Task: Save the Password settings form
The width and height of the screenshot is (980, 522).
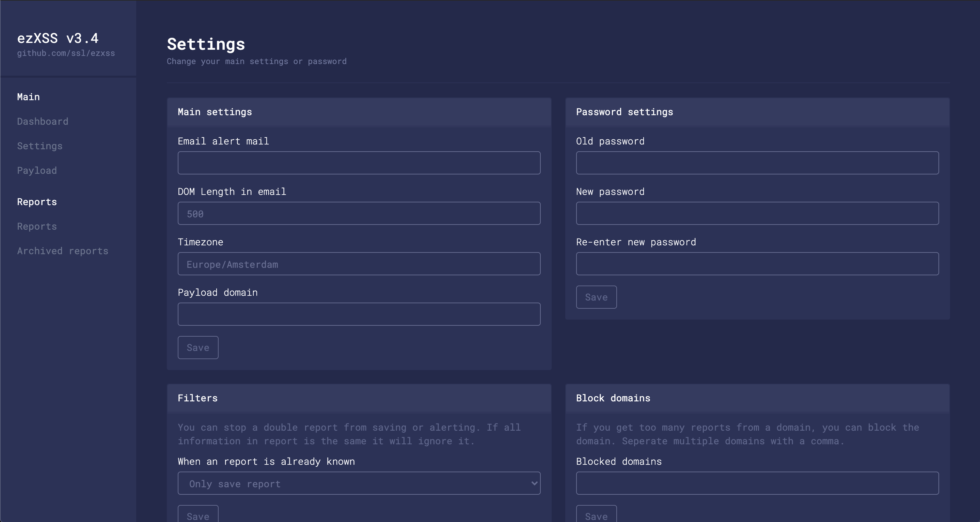Action: [596, 297]
